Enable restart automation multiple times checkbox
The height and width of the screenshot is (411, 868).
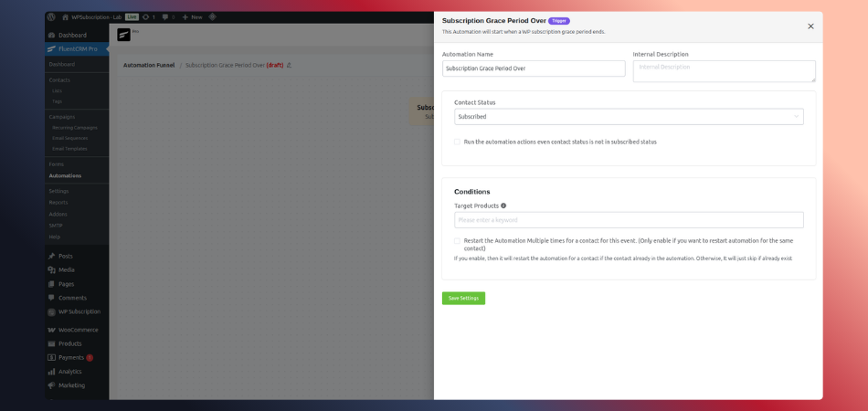(x=457, y=241)
